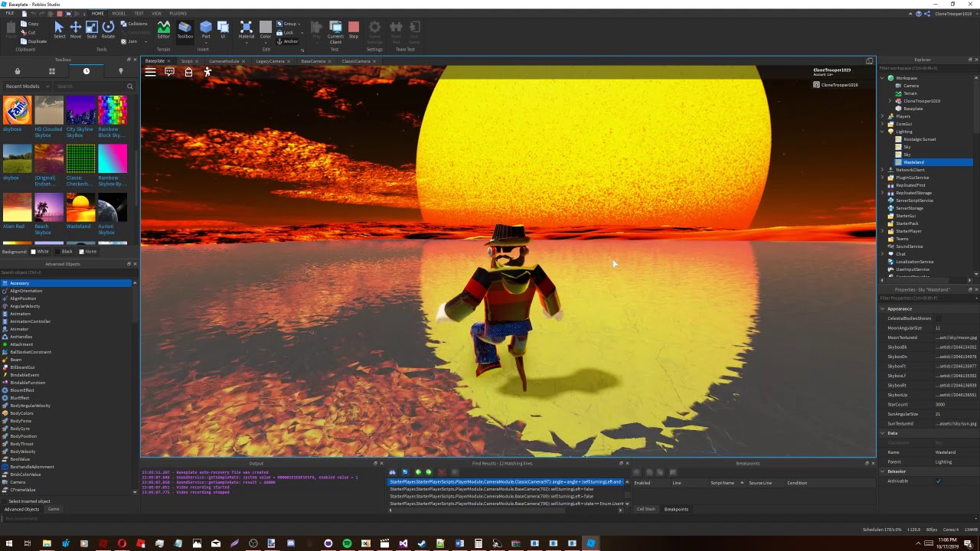This screenshot has width=980, height=551.
Task: Open Game Settings gear
Action: point(374,31)
